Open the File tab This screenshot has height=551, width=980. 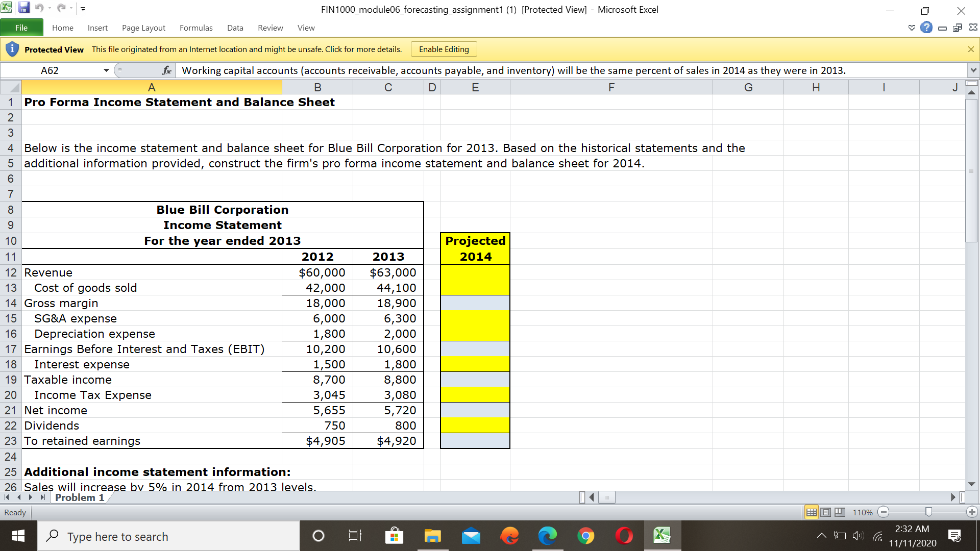[21, 28]
